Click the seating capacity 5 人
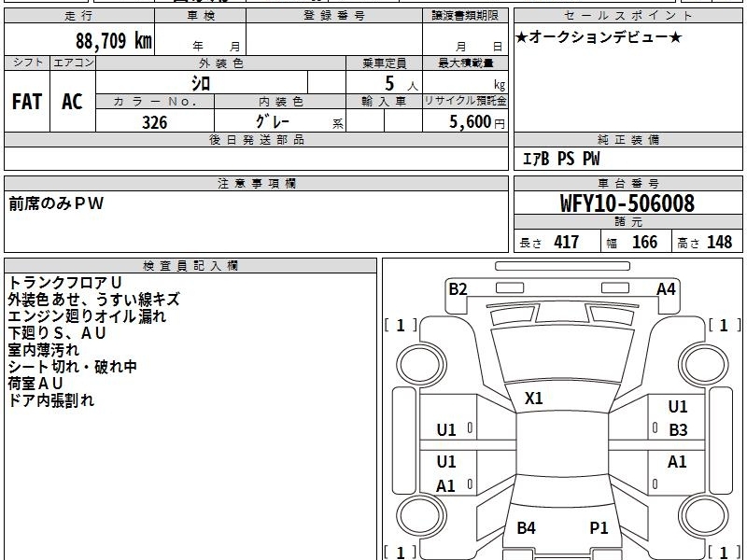 click(401, 84)
